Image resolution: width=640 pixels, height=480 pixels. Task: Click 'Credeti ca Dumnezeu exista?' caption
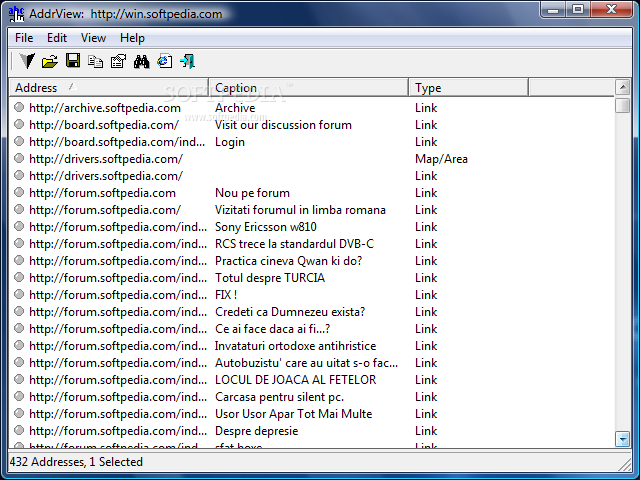click(x=290, y=312)
